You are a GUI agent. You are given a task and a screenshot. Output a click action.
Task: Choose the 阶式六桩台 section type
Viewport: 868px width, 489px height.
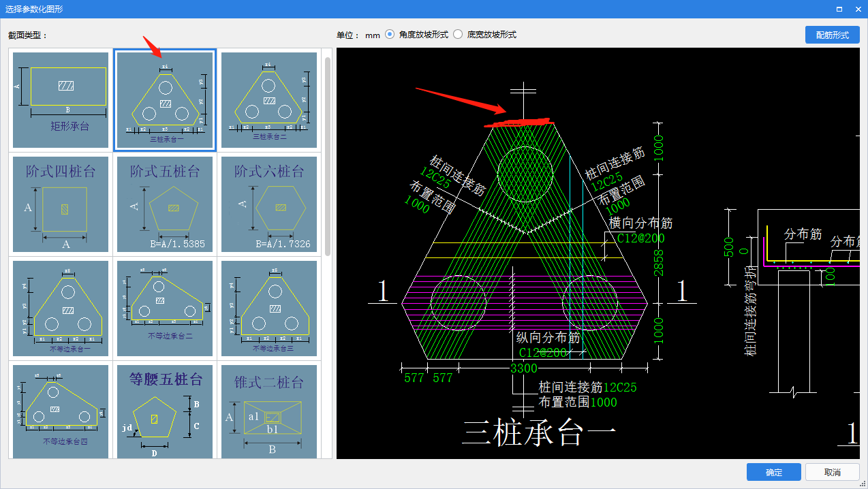[269, 204]
